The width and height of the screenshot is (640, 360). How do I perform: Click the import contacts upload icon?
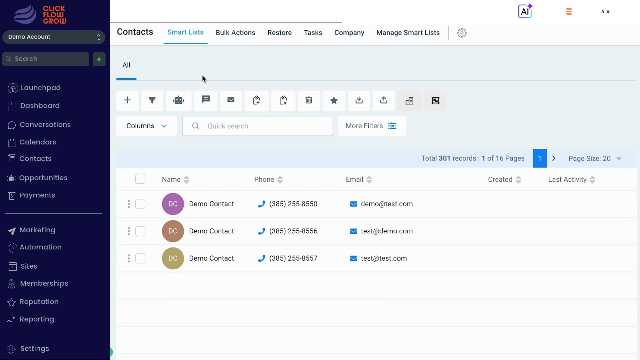(x=384, y=100)
